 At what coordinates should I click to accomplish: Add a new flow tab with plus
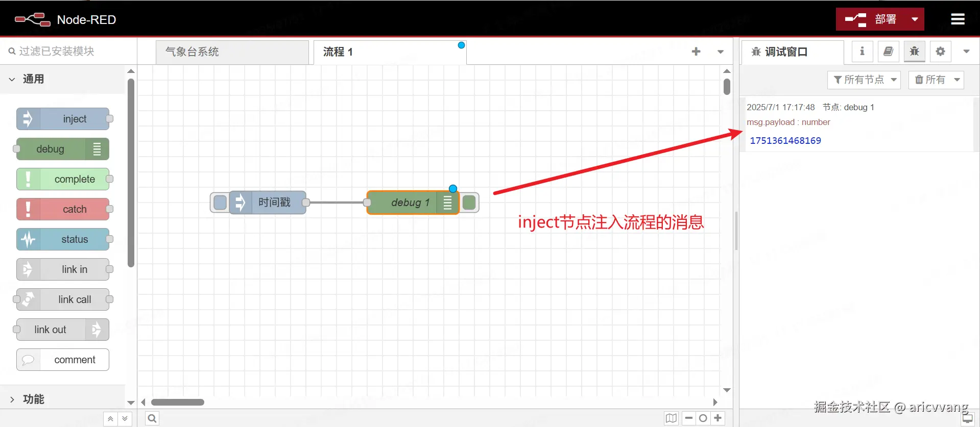[696, 52]
